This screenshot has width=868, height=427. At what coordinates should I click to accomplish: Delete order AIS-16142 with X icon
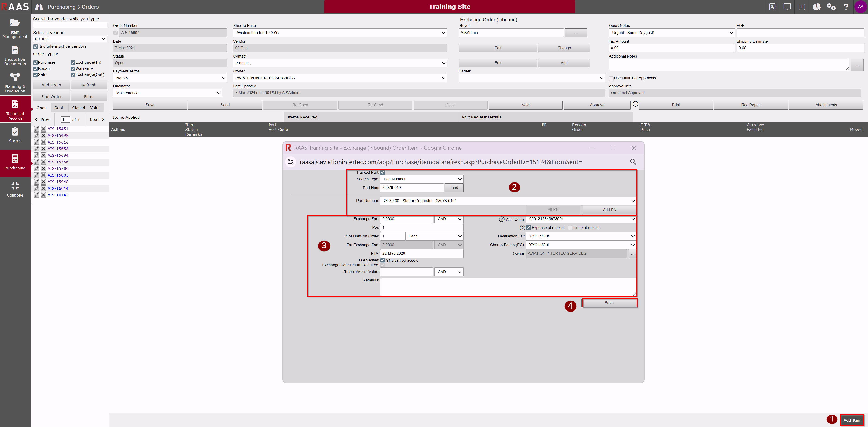(x=43, y=195)
